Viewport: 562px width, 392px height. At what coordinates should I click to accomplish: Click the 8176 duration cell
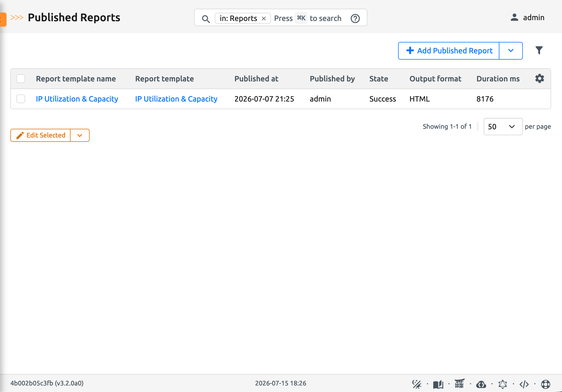pyautogui.click(x=485, y=99)
